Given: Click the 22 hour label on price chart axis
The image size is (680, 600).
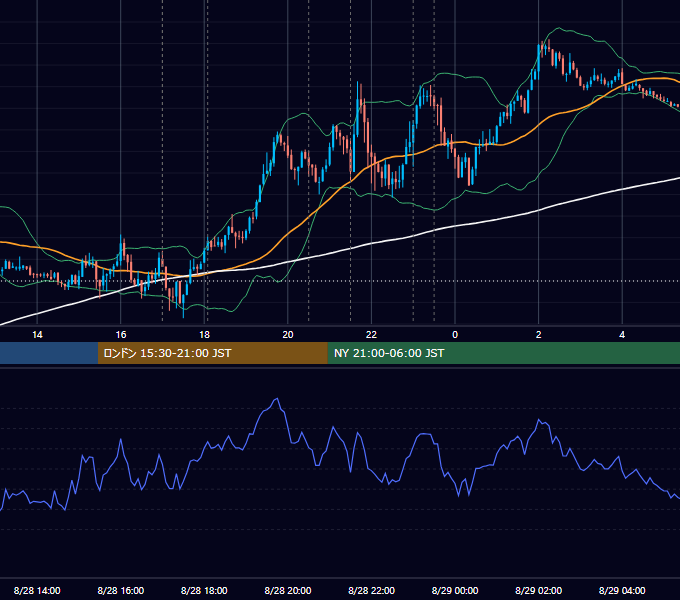Looking at the screenshot, I should point(371,335).
